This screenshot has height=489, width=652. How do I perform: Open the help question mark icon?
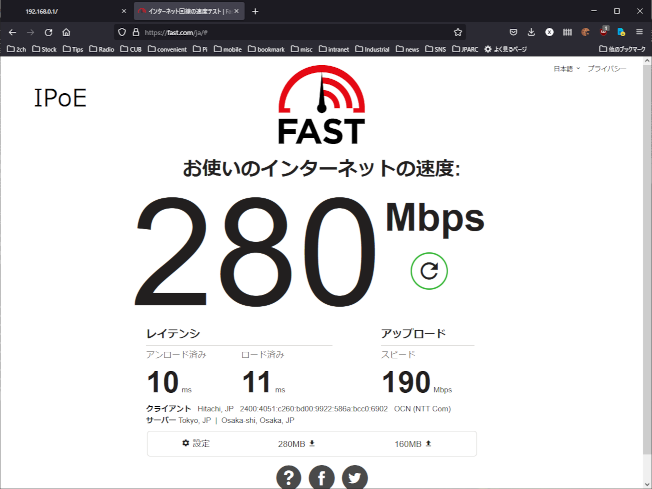coord(289,477)
